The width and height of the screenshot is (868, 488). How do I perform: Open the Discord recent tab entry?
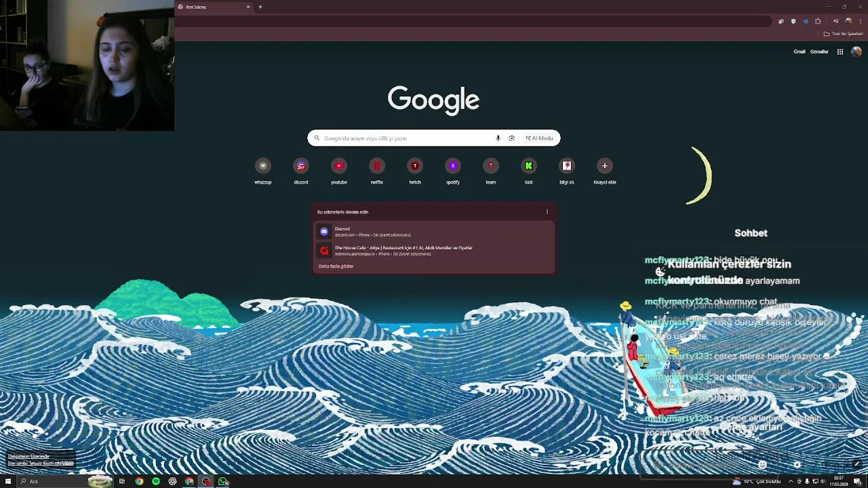[434, 231]
